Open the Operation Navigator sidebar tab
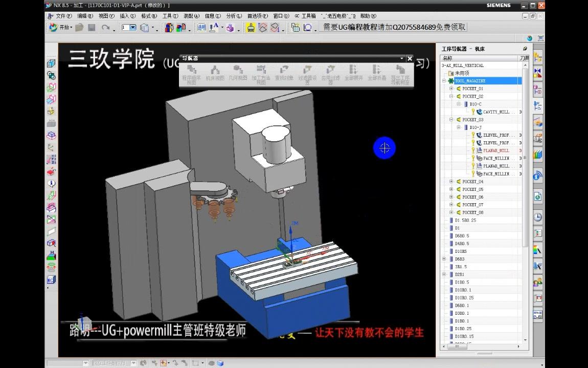The height and width of the screenshot is (368, 588). [538, 106]
